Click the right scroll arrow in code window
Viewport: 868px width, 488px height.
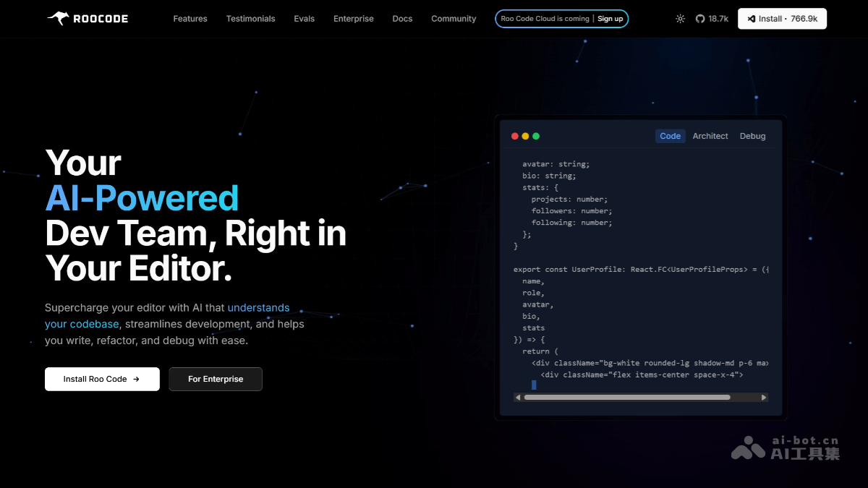pos(764,397)
